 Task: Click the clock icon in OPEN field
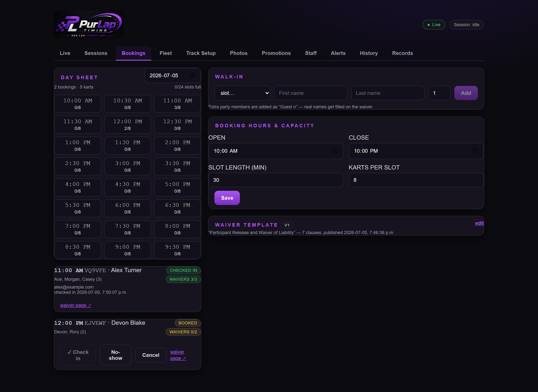click(335, 151)
